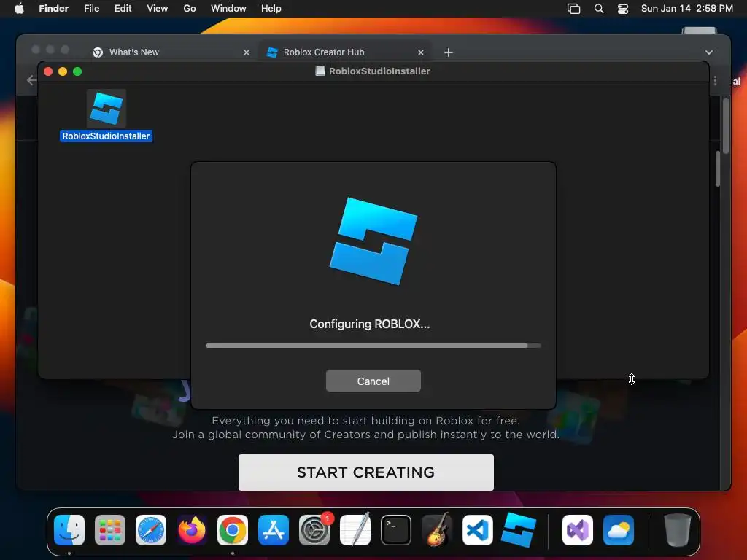Open Spotlight search
This screenshot has height=560, width=747.
pyautogui.click(x=599, y=9)
